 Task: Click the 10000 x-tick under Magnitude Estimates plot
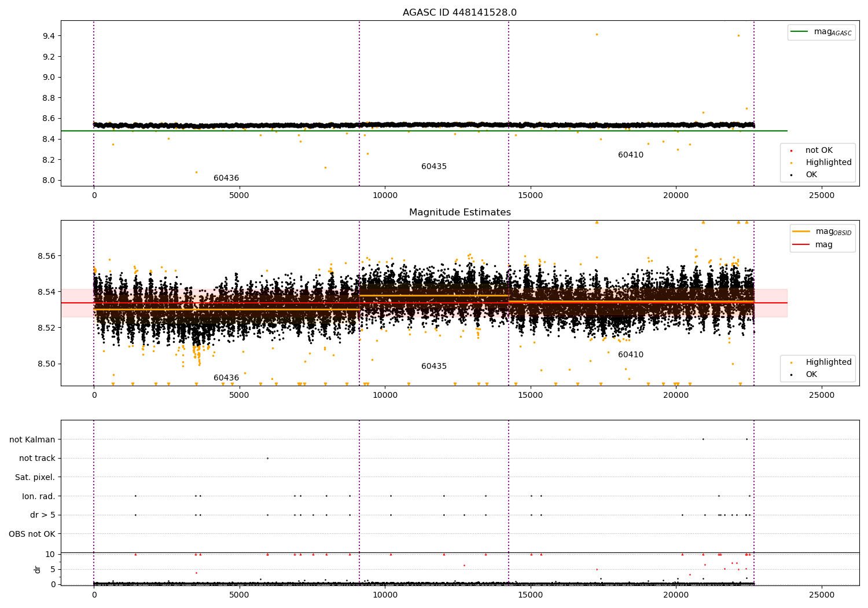pos(385,395)
